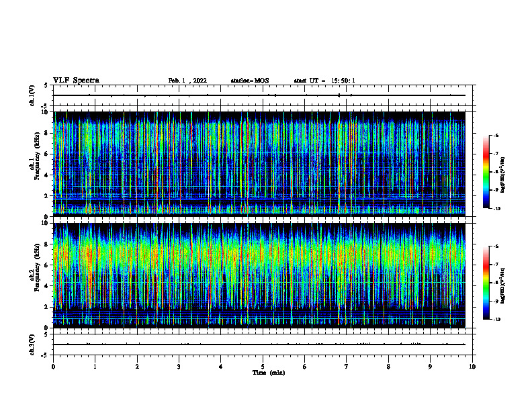Click inside the ch.2 spectrogram panel
This screenshot has width=532, height=411.
[x=259, y=275]
